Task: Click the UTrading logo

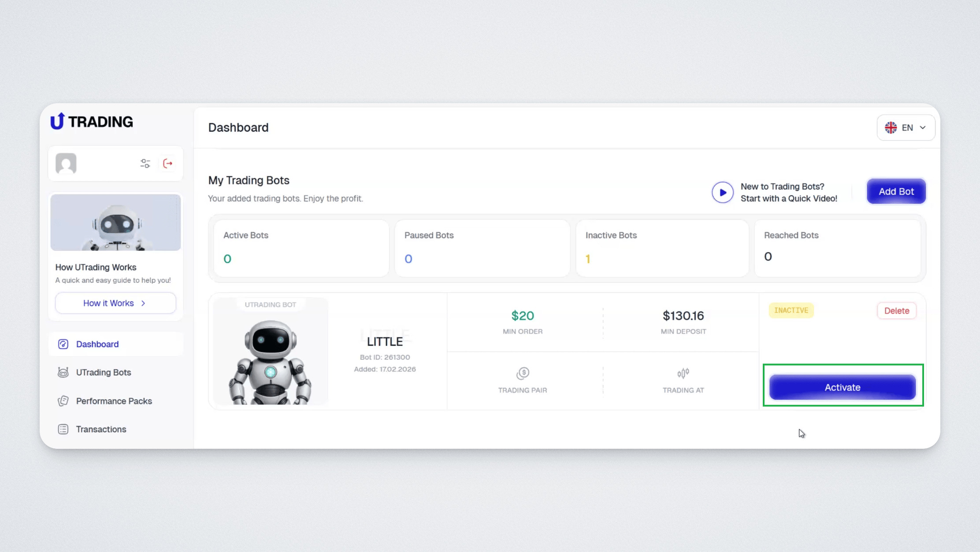Action: (x=92, y=121)
